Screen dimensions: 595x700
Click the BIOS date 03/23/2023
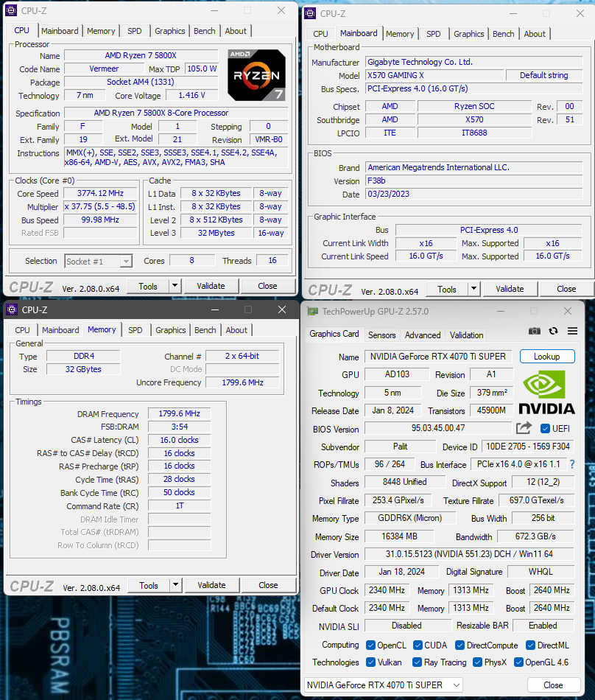[473, 194]
